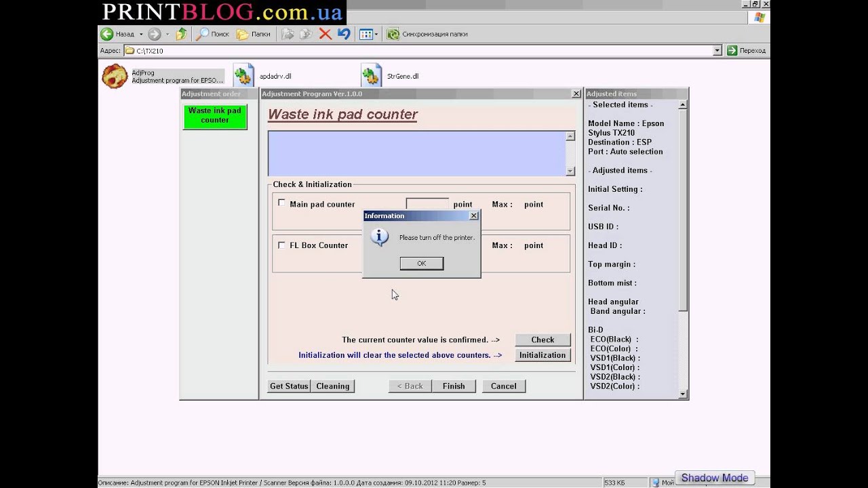This screenshot has height=488, width=868.
Task: Click 'Port : Auto selection' text
Action: [625, 152]
